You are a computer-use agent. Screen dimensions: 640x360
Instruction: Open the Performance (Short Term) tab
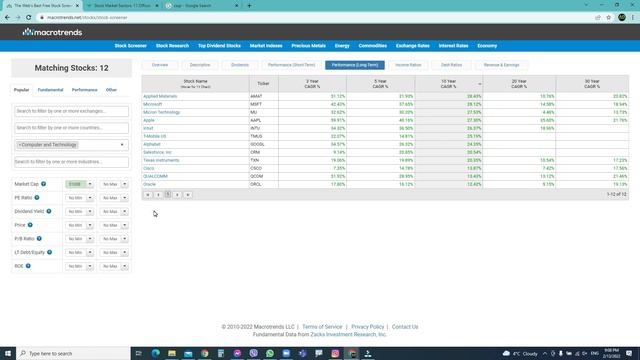[x=291, y=65]
